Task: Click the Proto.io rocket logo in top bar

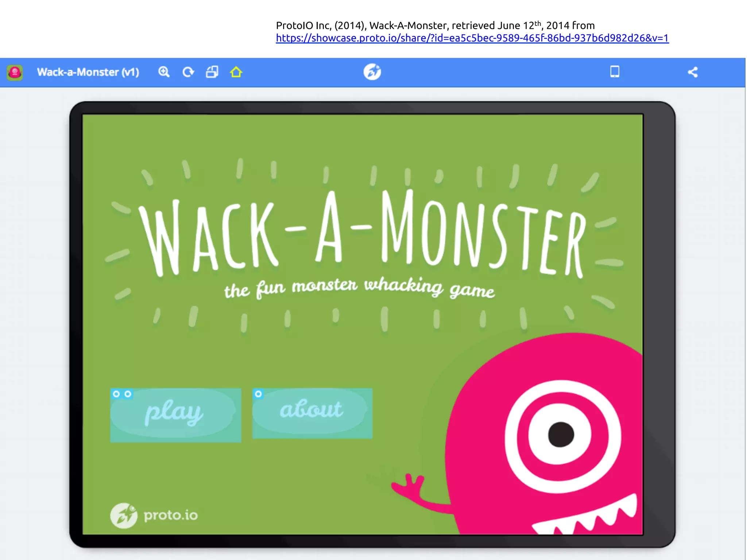Action: click(372, 72)
